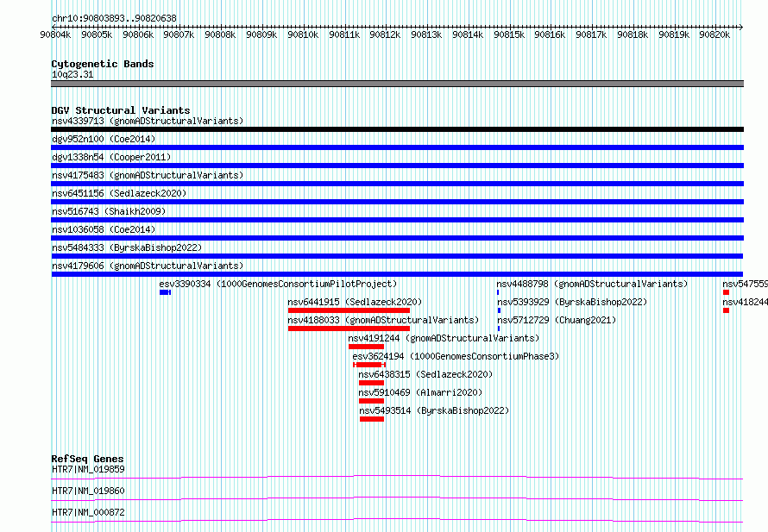
Task: Click the red esv3624194 bar with end caps
Action: 369,365
